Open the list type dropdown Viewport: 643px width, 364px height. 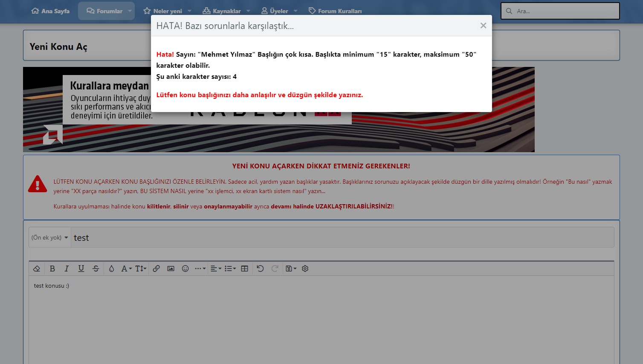[x=230, y=269]
